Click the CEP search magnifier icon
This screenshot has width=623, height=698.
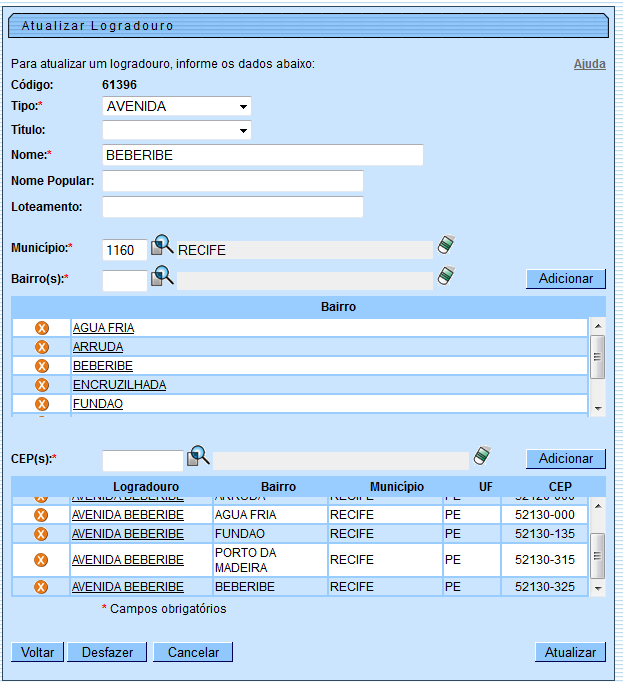click(x=198, y=456)
